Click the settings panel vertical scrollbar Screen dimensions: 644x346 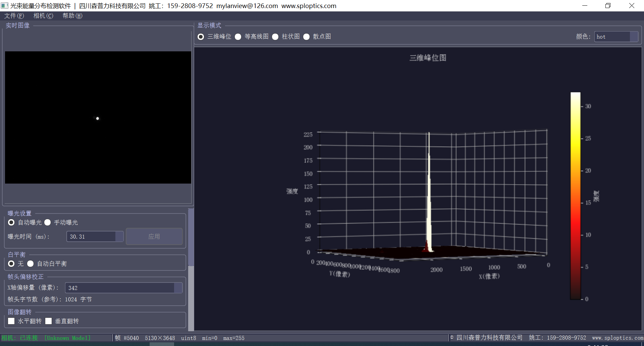click(x=191, y=237)
